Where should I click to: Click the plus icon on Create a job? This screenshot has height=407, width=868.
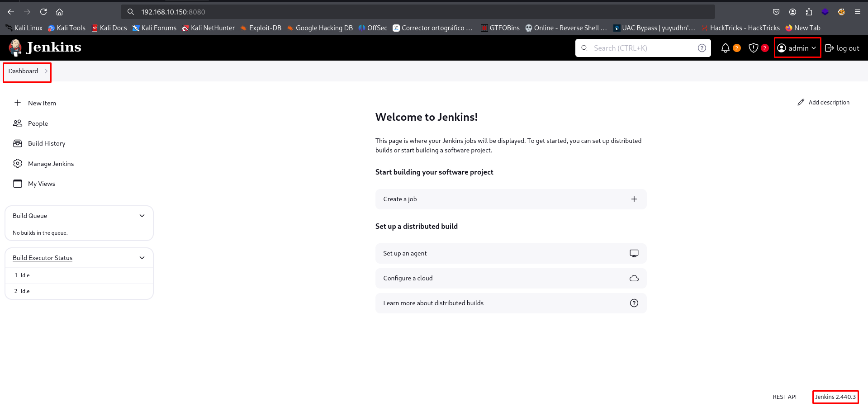pos(634,199)
